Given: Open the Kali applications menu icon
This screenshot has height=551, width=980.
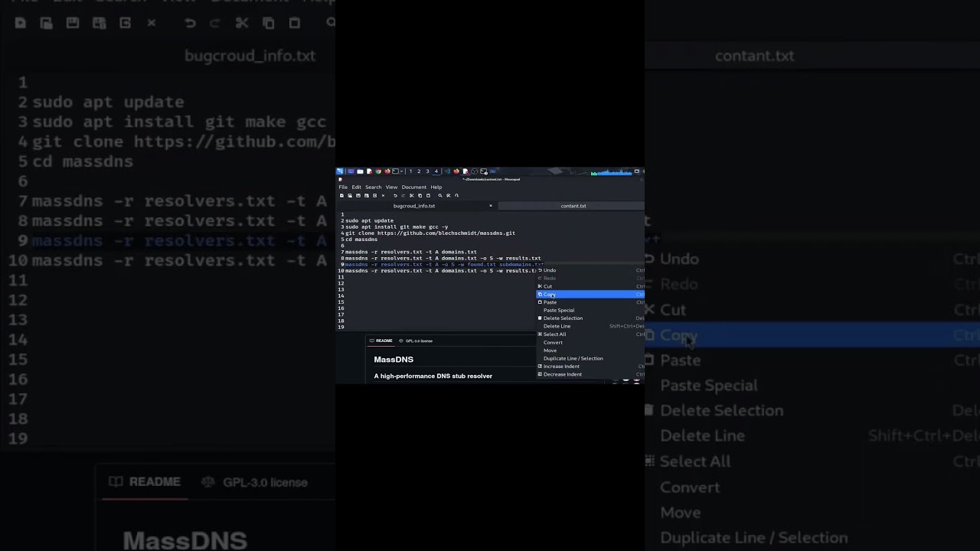Looking at the screenshot, I should pos(340,171).
